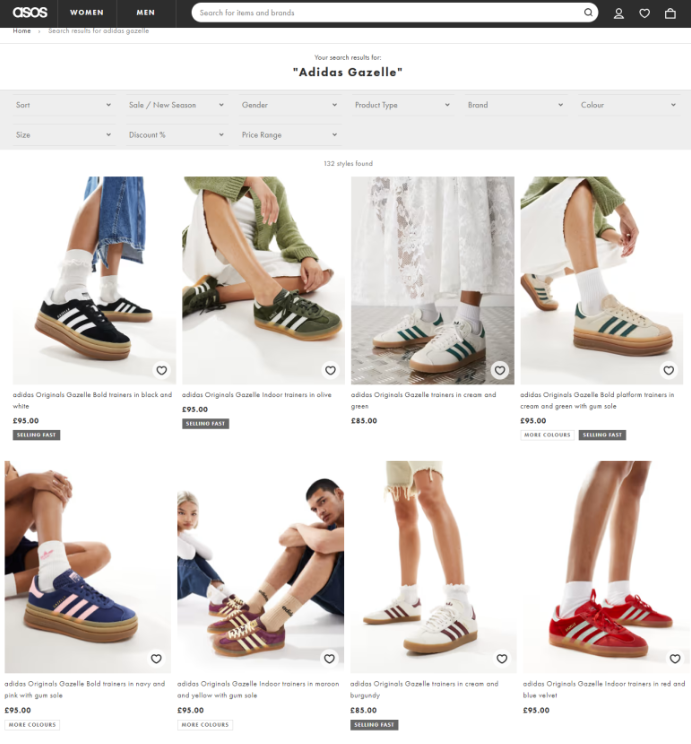The height and width of the screenshot is (744, 691).
Task: Click More Colours on cream green platform trainers
Action: tap(547, 435)
